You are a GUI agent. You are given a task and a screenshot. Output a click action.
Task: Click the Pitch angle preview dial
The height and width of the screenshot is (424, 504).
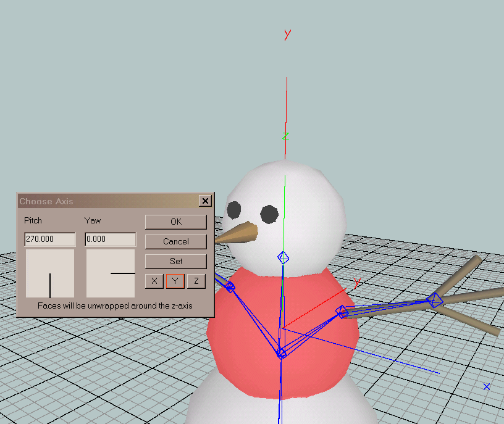[49, 273]
